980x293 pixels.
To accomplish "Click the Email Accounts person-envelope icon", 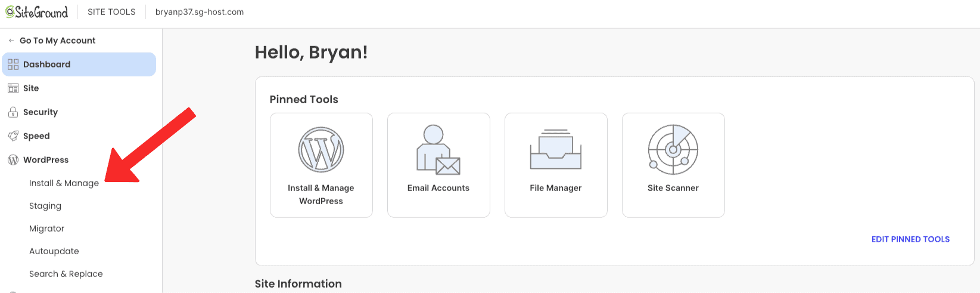I will point(438,150).
